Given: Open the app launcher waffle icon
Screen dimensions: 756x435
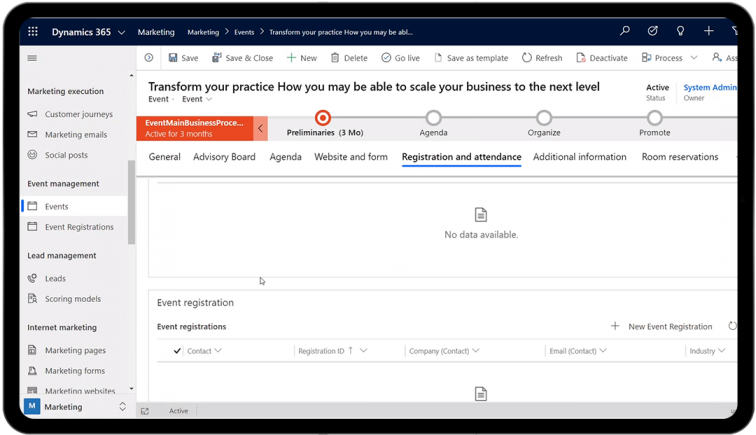Looking at the screenshot, I should tap(33, 32).
